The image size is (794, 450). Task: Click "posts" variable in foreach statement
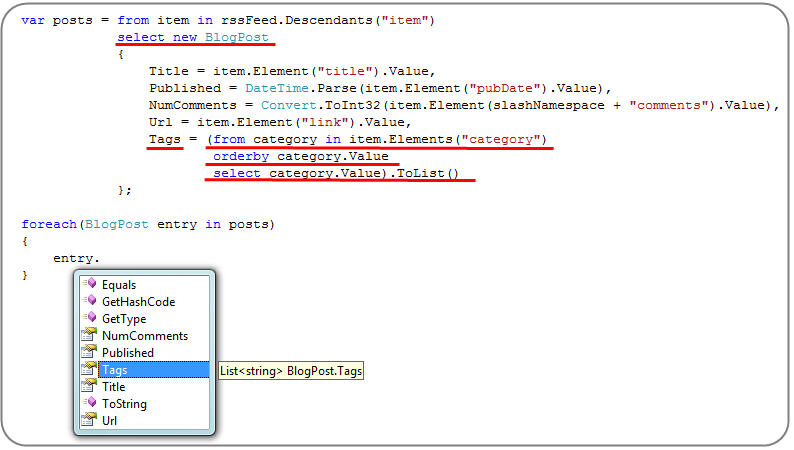248,225
